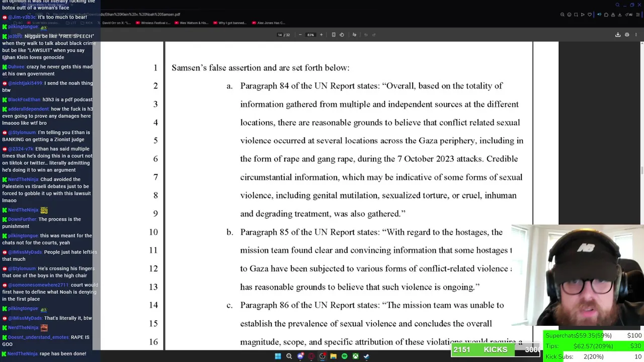Click the 83% zoom level field
This screenshot has width=644, height=362.
310,35
